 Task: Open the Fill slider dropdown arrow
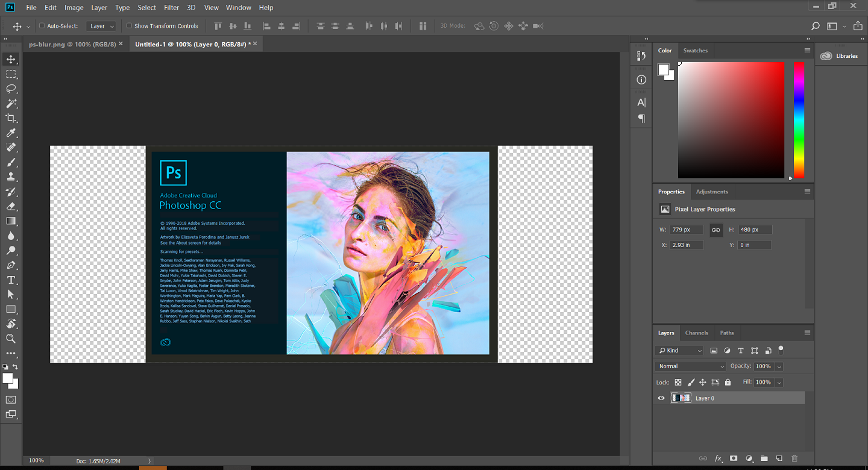tap(779, 382)
